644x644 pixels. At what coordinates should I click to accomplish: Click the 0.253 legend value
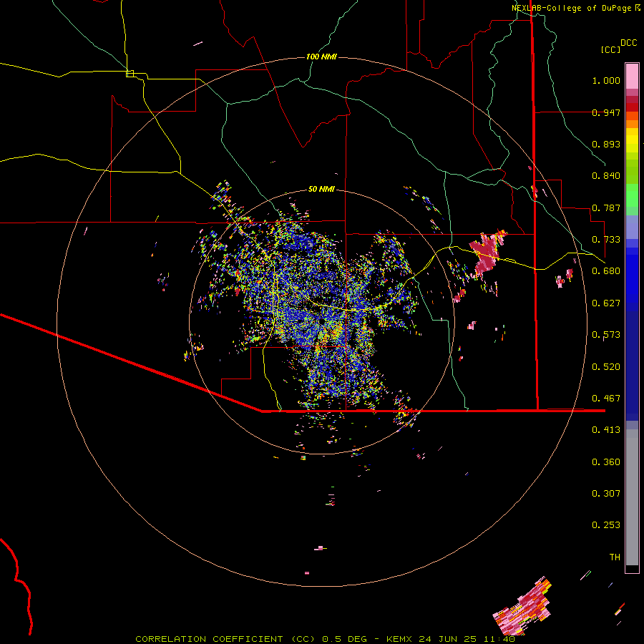[x=606, y=525]
